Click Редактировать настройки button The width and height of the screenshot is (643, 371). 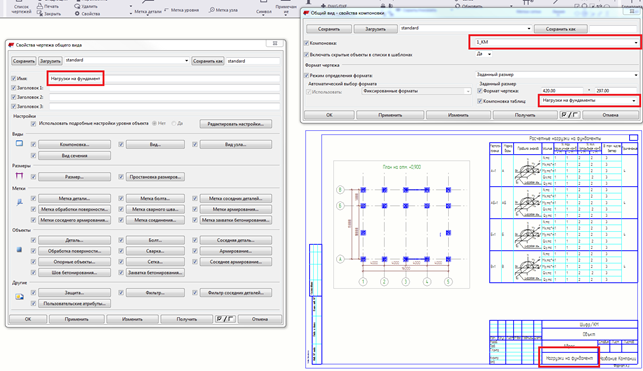pyautogui.click(x=235, y=124)
